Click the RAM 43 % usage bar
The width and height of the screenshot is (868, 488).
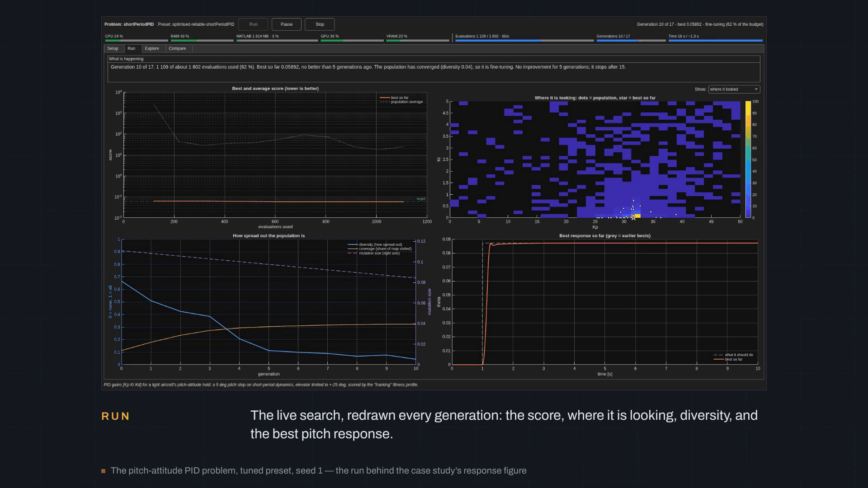202,41
